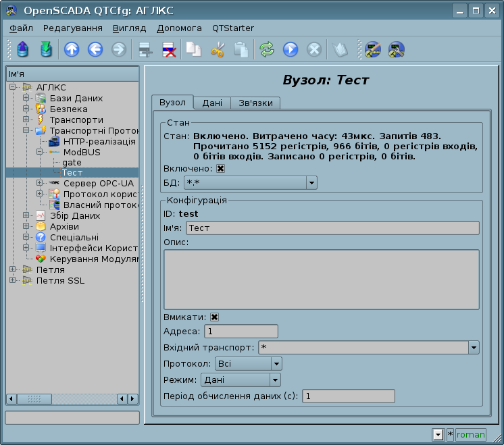The width and height of the screenshot is (504, 445).
Task: Select the Тест node in the tree
Action: 72,173
